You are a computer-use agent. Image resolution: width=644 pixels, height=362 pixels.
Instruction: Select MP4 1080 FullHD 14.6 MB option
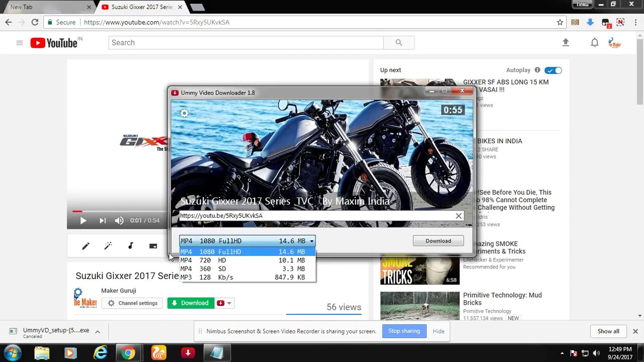click(247, 251)
